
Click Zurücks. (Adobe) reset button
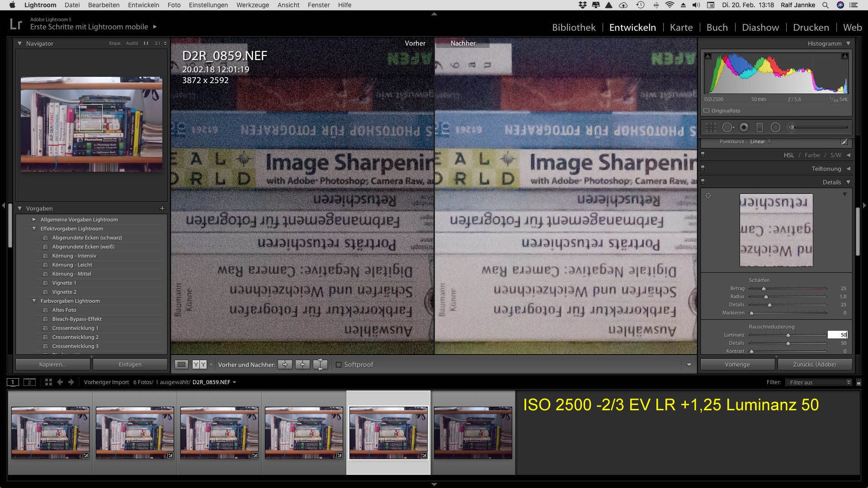[815, 365]
